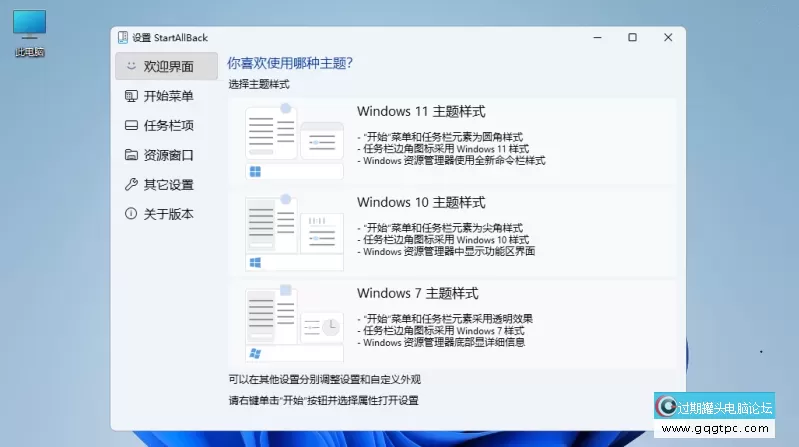Maximize the StartAllBack settings window

(632, 38)
